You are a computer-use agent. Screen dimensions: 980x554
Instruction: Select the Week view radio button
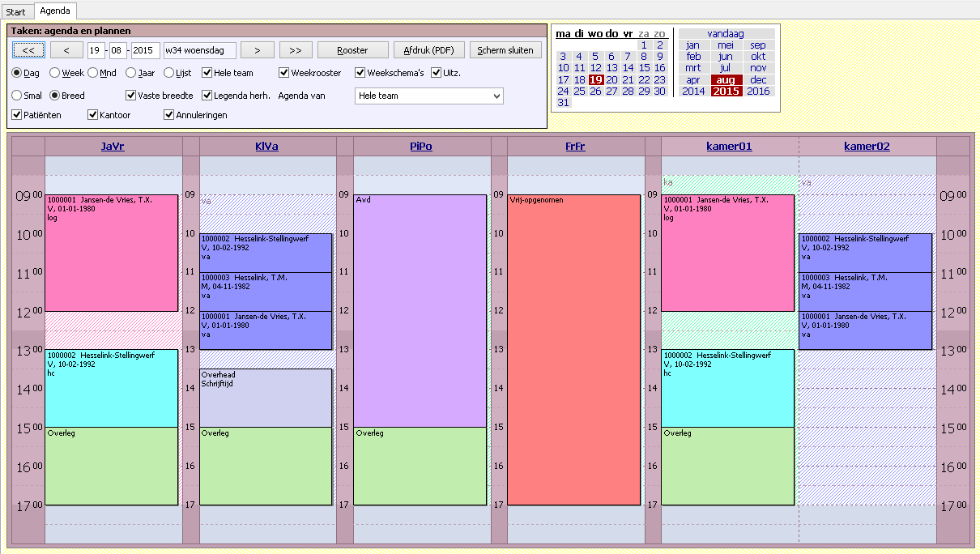pos(55,73)
